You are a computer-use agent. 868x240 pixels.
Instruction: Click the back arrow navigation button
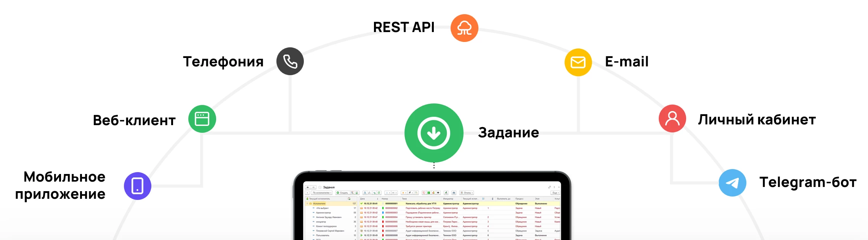[x=308, y=187]
